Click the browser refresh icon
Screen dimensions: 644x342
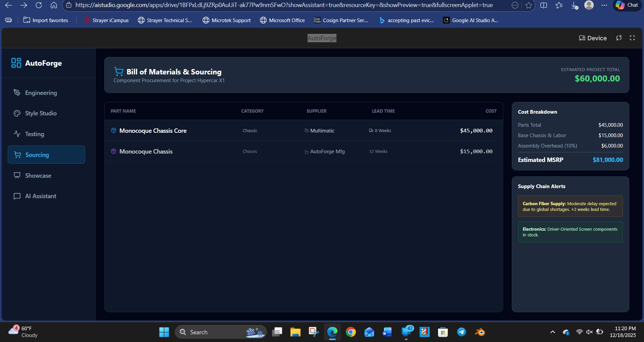(x=39, y=5)
